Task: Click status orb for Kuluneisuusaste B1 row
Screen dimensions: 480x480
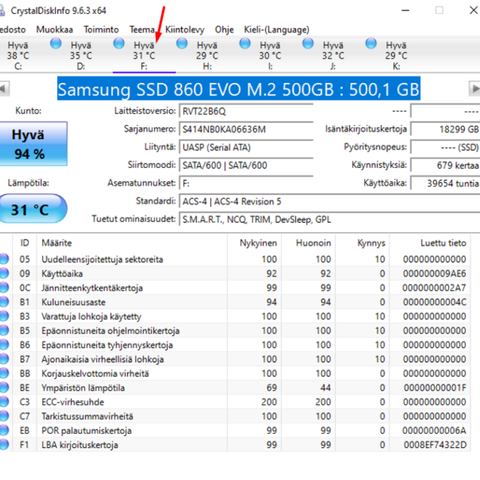Action: [4, 302]
